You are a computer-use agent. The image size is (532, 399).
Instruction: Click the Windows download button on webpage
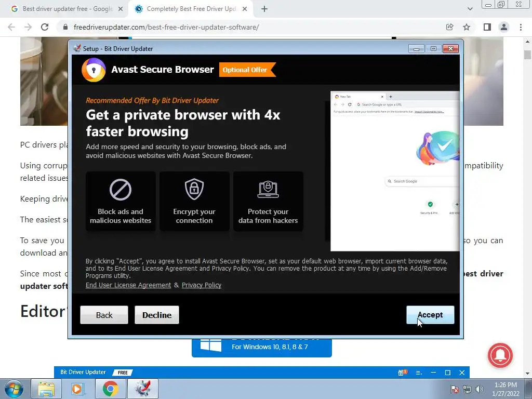262,348
